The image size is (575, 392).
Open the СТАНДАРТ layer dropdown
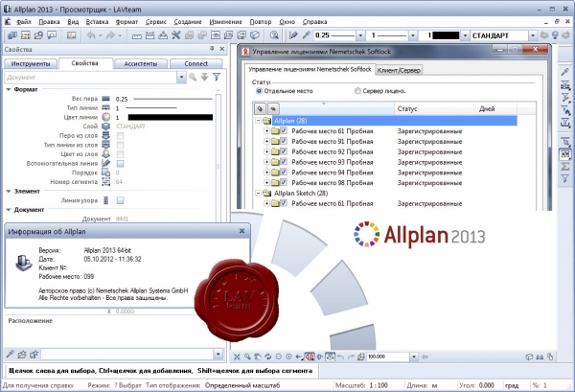pos(533,35)
